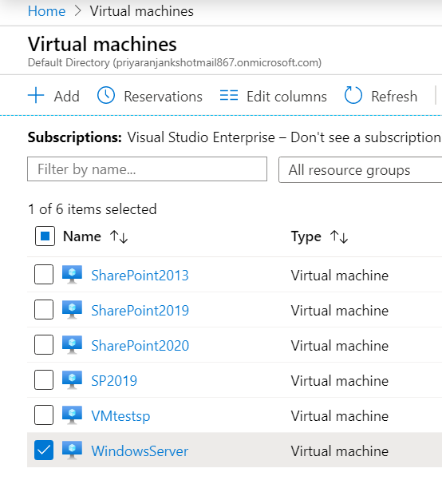Click the VMtestsp VM icon
This screenshot has height=504, width=442.
coord(73,415)
